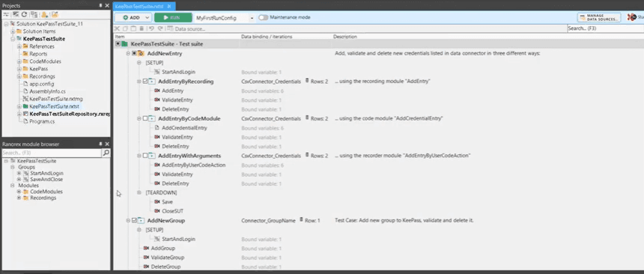Collapse the [TEARDOWN] section of AddNewEntry
This screenshot has height=274, width=644.
(x=139, y=192)
